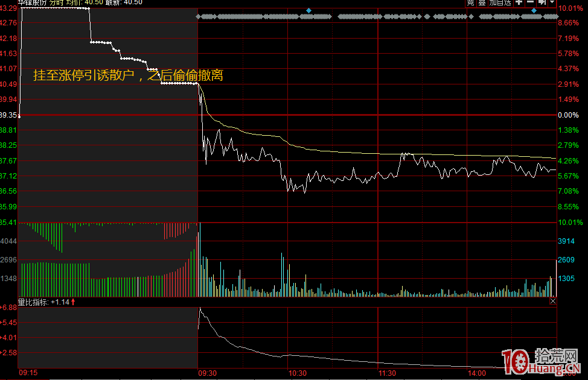Click the 叠 overlay button
This screenshot has width=588, height=380.
point(482,2)
